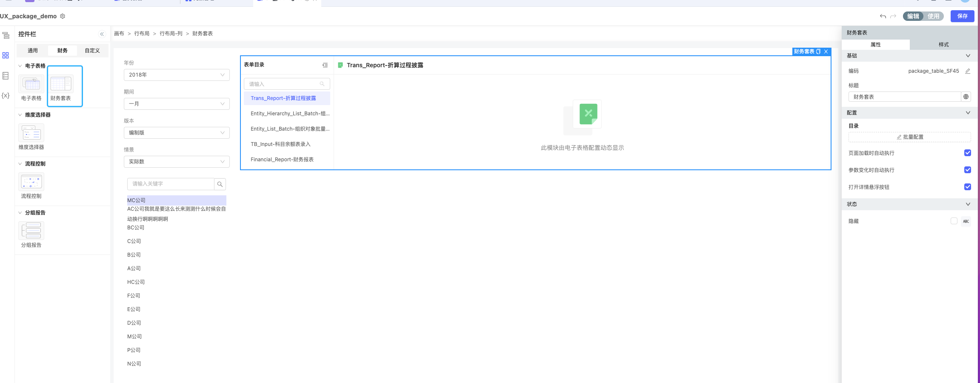980x383 pixels.
Task: Open the 版本 dropdown showing 编制版
Action: (177, 133)
